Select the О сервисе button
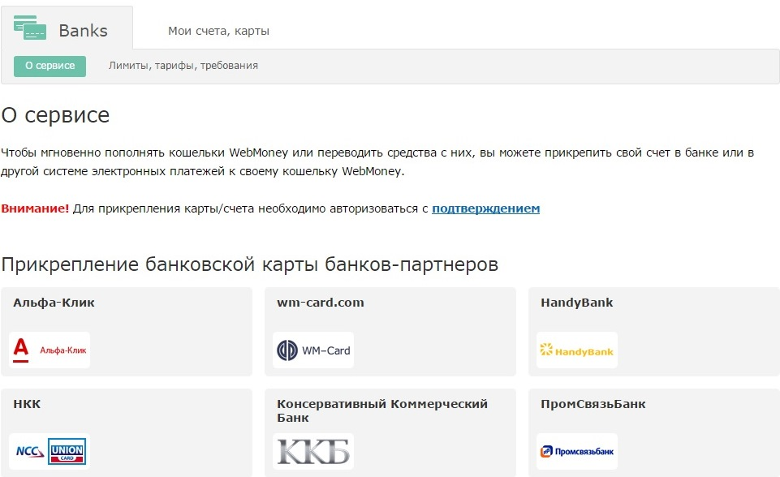Viewport: 780px width, 477px height. click(50, 66)
